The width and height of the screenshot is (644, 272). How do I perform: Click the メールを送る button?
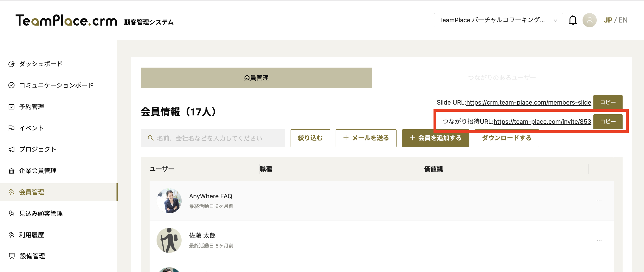pos(366,138)
